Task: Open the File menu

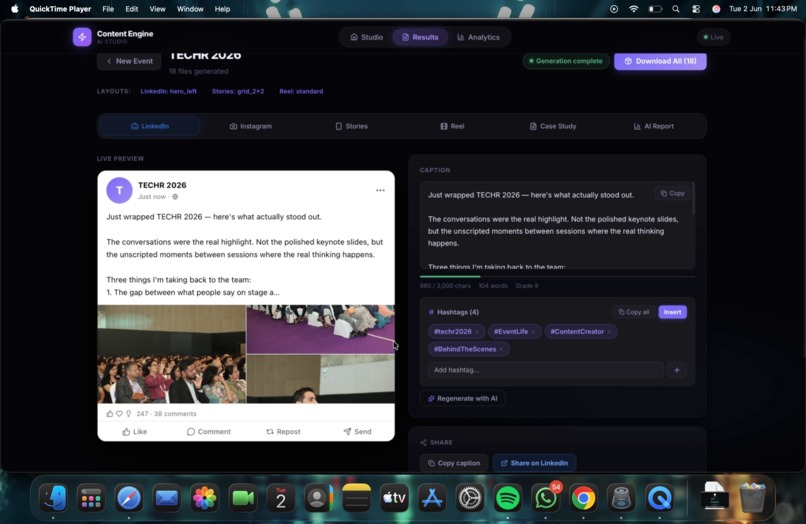Action: [108, 9]
